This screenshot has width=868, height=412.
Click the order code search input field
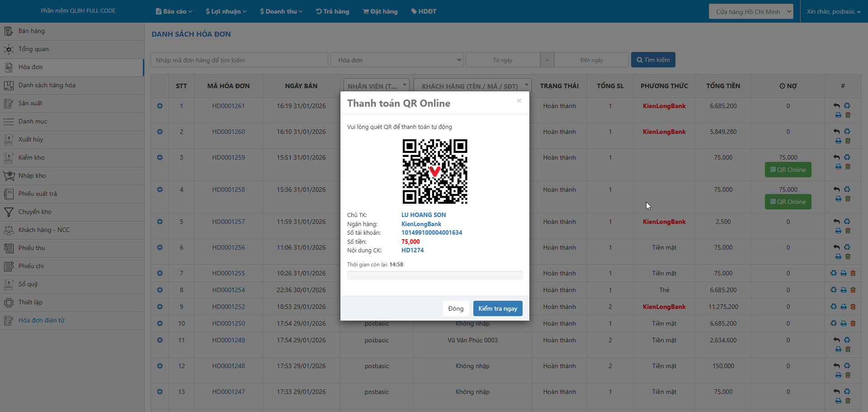point(239,59)
